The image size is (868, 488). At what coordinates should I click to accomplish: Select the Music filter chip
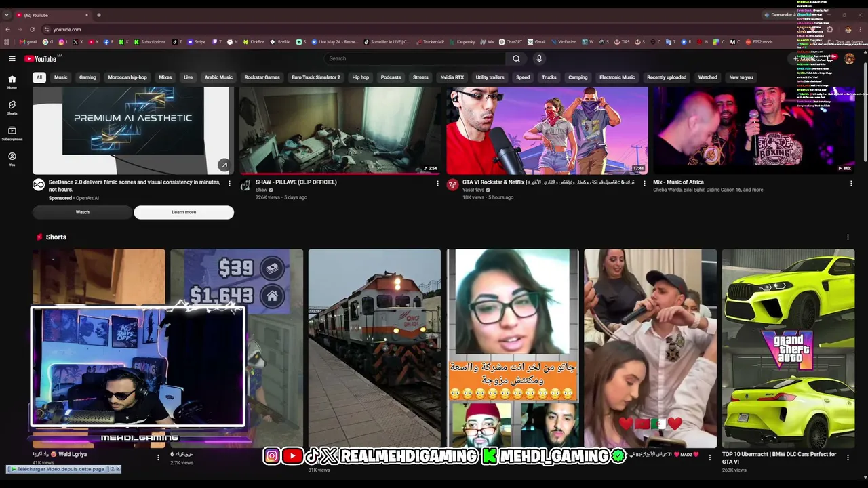pos(61,77)
